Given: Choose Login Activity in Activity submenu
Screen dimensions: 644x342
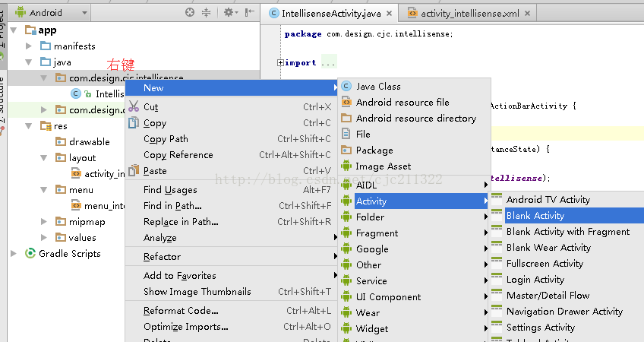Looking at the screenshot, I should click(x=535, y=280).
